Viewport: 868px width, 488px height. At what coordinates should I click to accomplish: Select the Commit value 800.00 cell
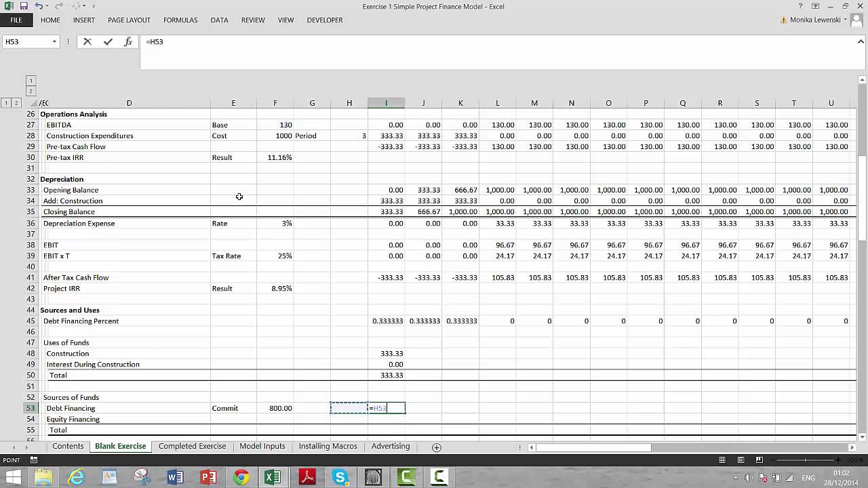point(275,408)
